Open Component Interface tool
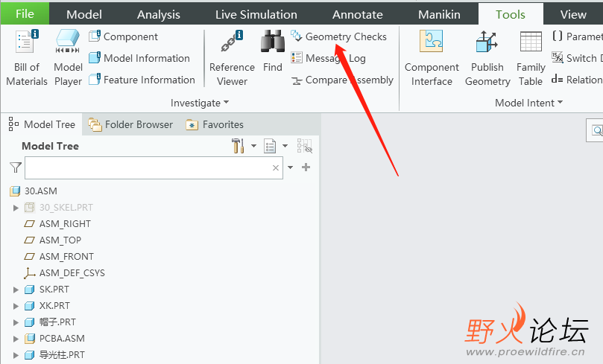The image size is (603, 364). tap(432, 58)
